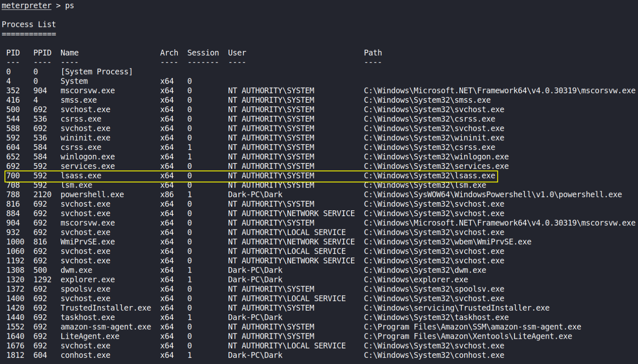Click the User column header

tap(237, 53)
